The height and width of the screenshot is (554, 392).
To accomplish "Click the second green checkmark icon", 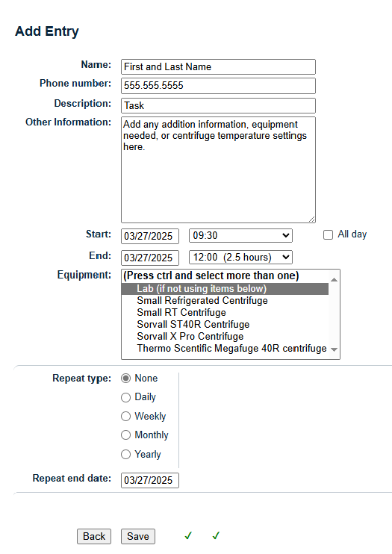I will (x=216, y=535).
